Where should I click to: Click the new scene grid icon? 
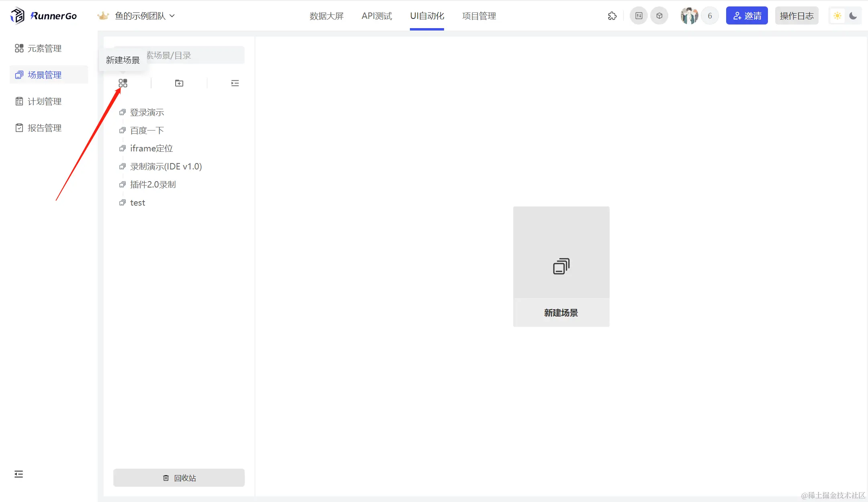[x=123, y=83]
